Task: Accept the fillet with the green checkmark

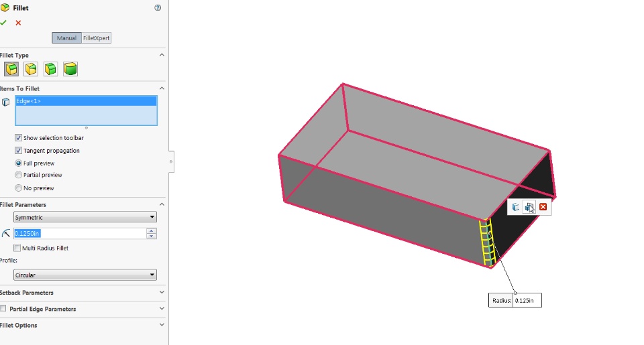Action: point(3,23)
